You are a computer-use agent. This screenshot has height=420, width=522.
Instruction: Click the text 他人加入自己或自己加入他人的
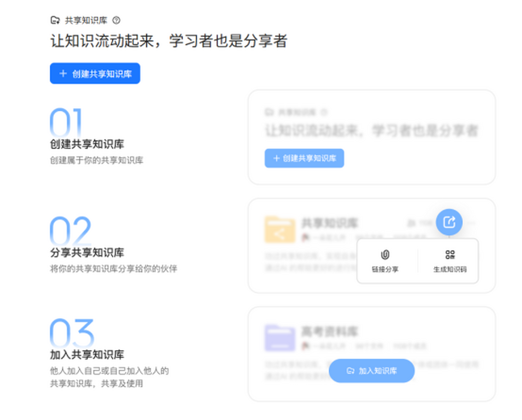(109, 371)
